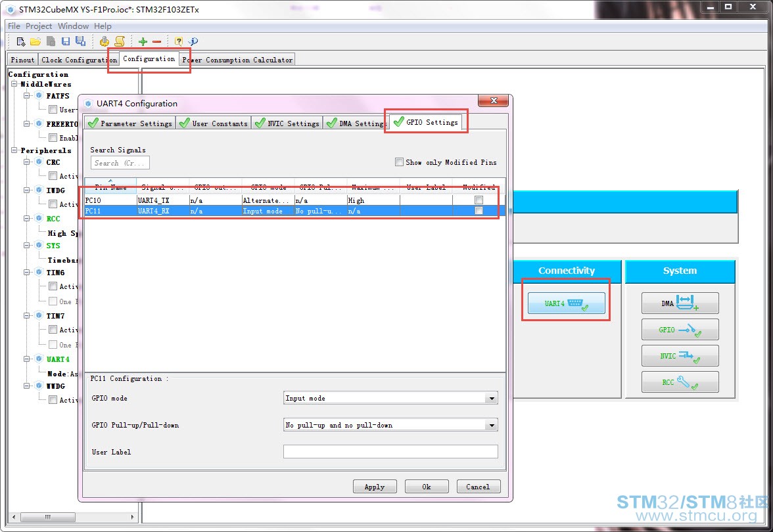Screen dimensions: 773x532
Task: Tick the TIM6 Activated checkbox
Action: coord(53,286)
